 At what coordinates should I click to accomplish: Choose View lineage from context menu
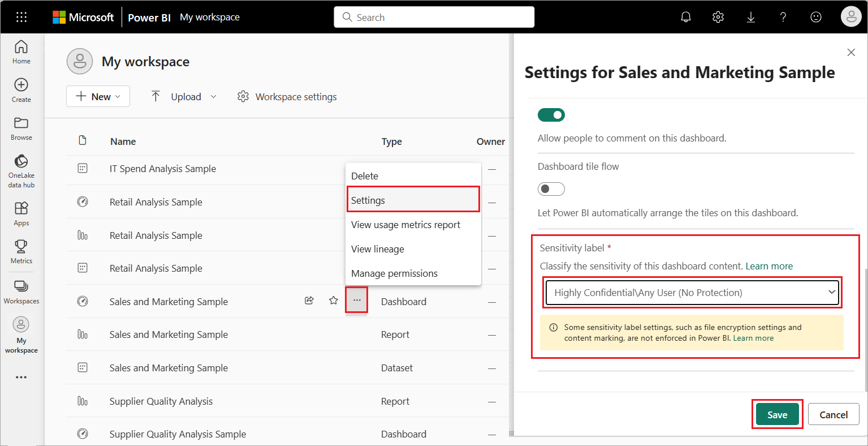tap(378, 249)
